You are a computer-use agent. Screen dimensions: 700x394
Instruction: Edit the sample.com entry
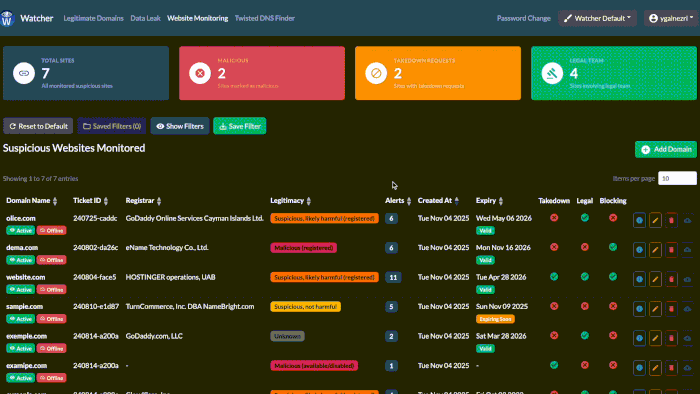[x=655, y=308]
